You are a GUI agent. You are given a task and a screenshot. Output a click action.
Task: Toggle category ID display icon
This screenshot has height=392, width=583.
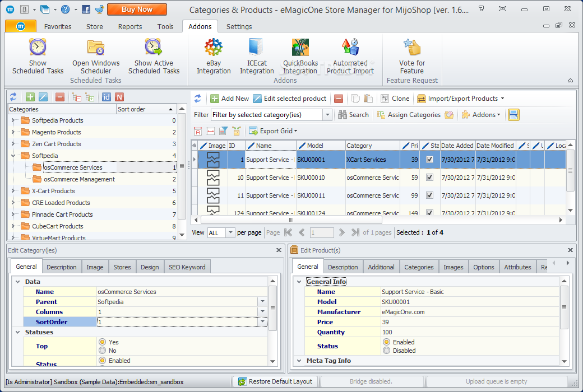107,97
